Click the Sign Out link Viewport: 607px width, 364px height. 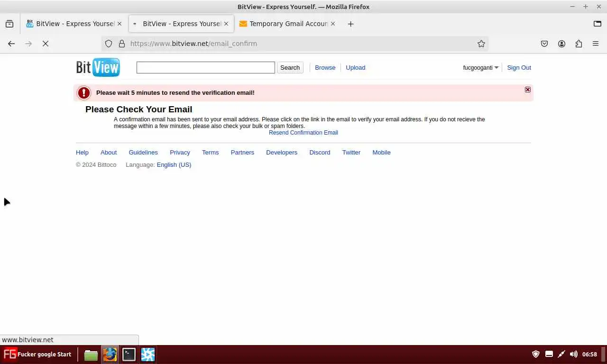pyautogui.click(x=519, y=67)
